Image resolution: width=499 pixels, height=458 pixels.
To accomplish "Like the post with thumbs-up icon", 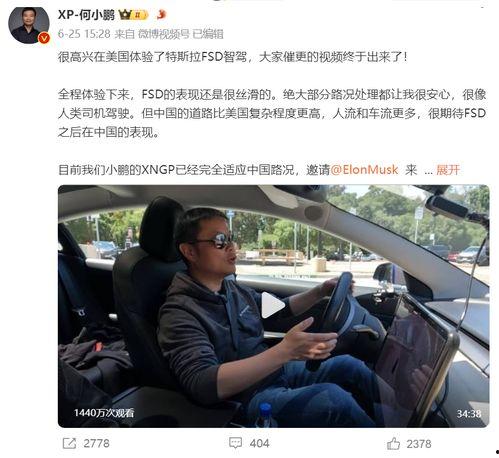I will [393, 443].
